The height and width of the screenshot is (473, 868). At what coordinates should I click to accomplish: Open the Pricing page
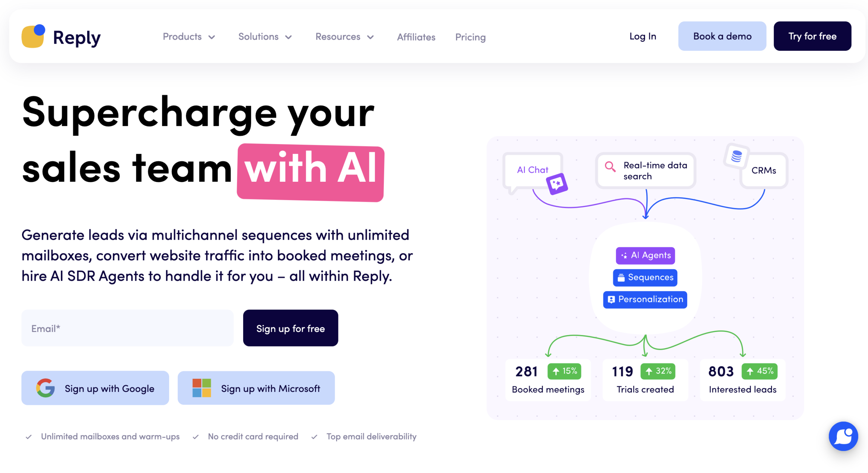click(x=470, y=37)
